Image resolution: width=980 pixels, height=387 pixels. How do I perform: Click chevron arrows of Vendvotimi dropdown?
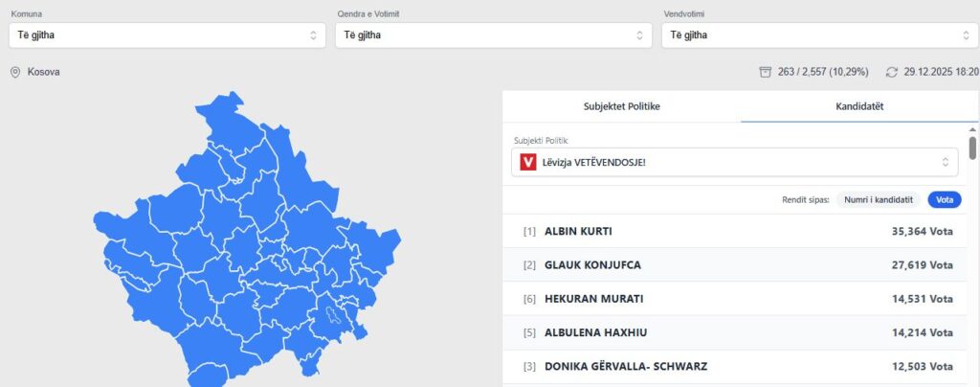[966, 35]
